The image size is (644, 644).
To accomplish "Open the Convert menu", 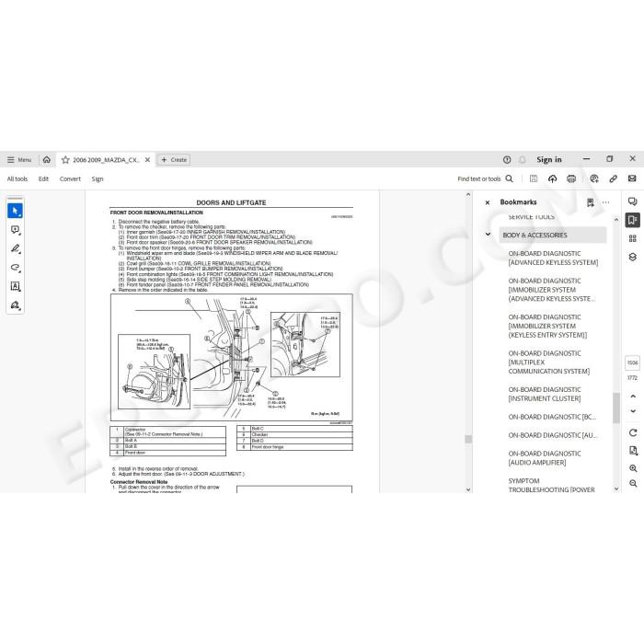I will [x=70, y=178].
